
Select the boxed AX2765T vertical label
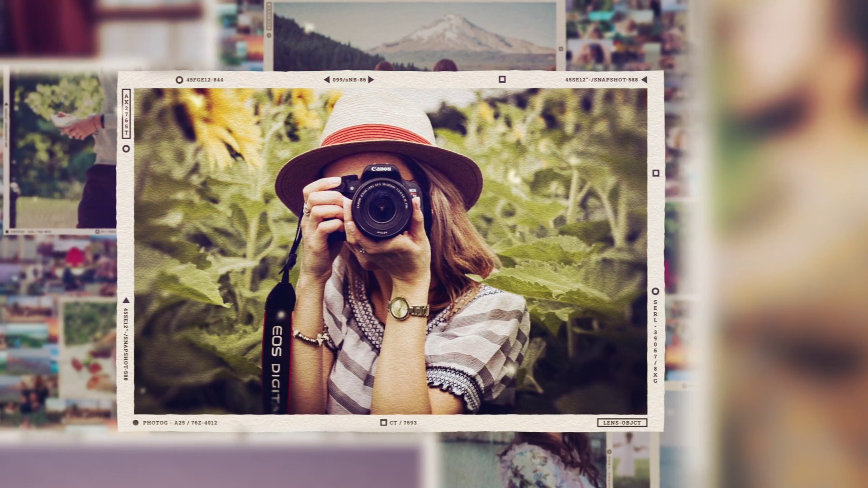click(x=126, y=114)
